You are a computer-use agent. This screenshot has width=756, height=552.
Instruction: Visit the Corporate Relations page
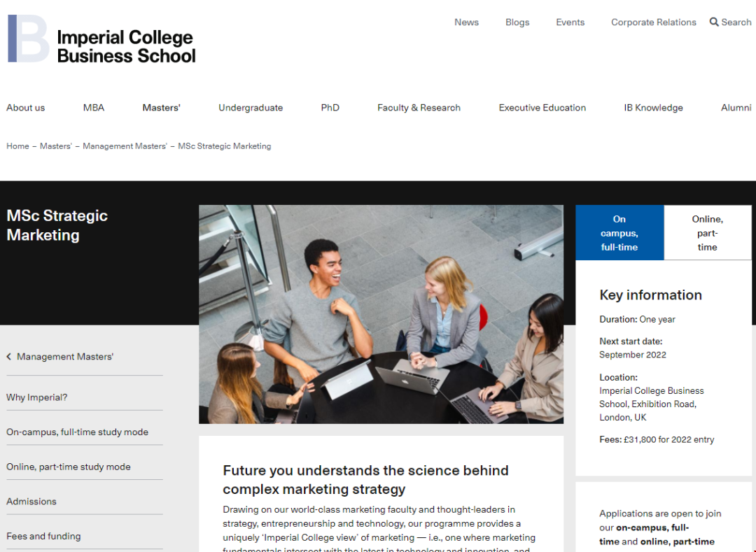coord(653,22)
